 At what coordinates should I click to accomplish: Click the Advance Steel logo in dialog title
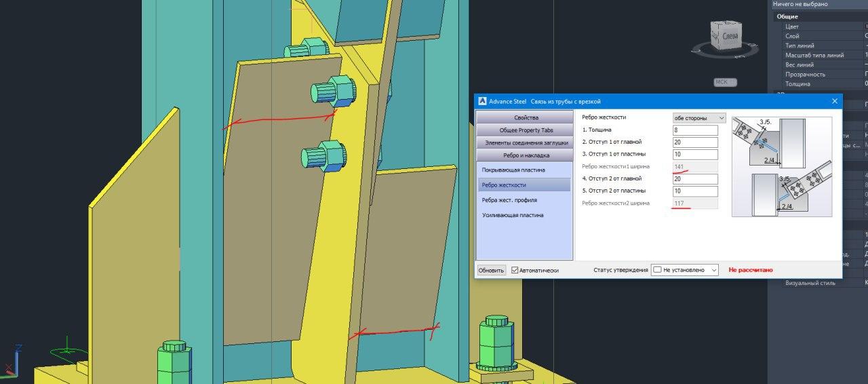483,101
